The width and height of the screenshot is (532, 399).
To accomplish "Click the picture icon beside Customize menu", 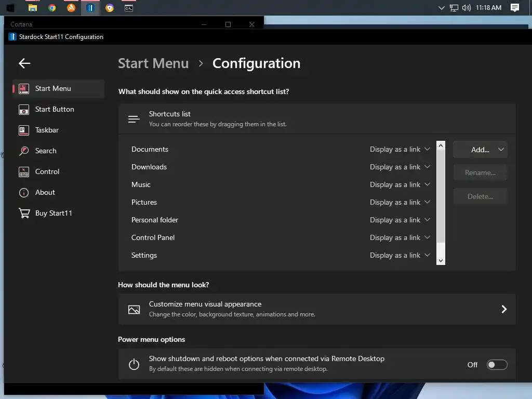I will (134, 310).
